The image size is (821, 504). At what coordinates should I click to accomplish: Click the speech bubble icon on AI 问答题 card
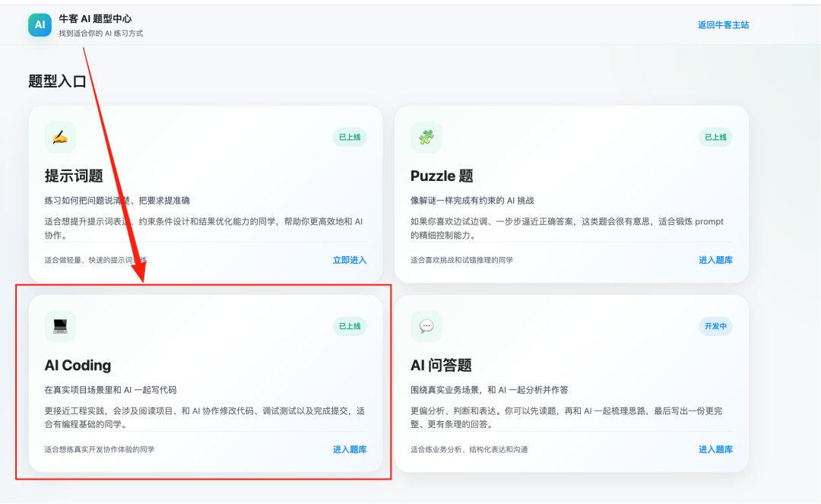tap(426, 326)
